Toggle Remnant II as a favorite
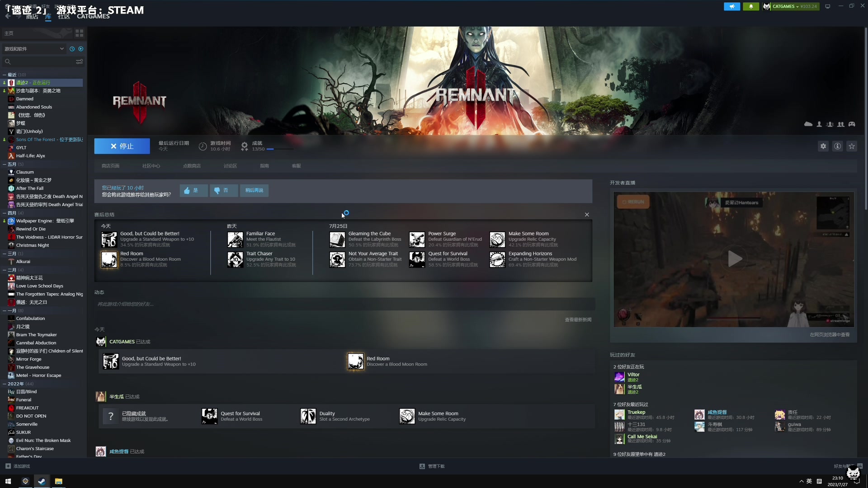Screen dimensions: 868x488 pyautogui.click(x=852, y=146)
